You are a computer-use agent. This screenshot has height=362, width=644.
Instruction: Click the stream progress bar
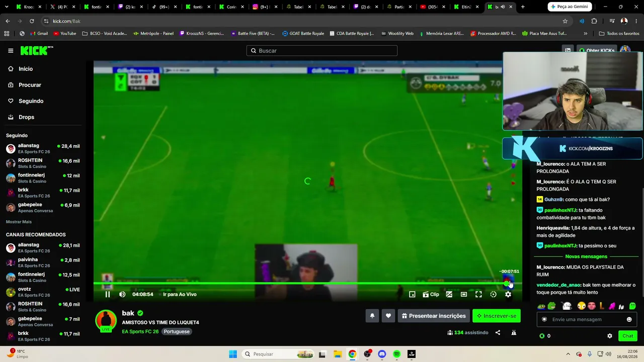click(307, 284)
